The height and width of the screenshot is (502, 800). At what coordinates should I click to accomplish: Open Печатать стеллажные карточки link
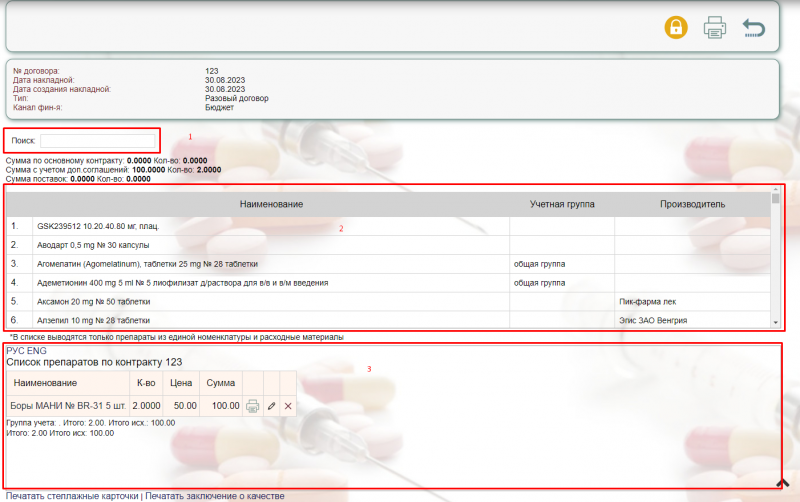point(72,496)
